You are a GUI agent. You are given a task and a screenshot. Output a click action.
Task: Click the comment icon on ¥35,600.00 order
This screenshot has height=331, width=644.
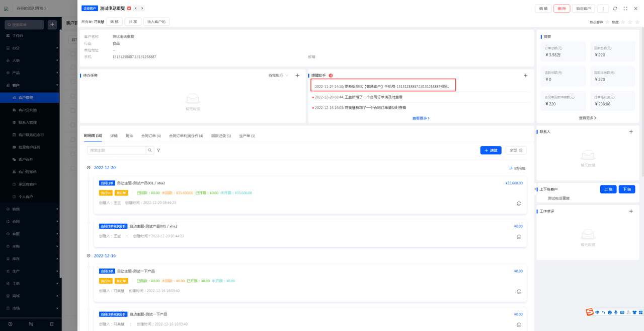[519, 204]
